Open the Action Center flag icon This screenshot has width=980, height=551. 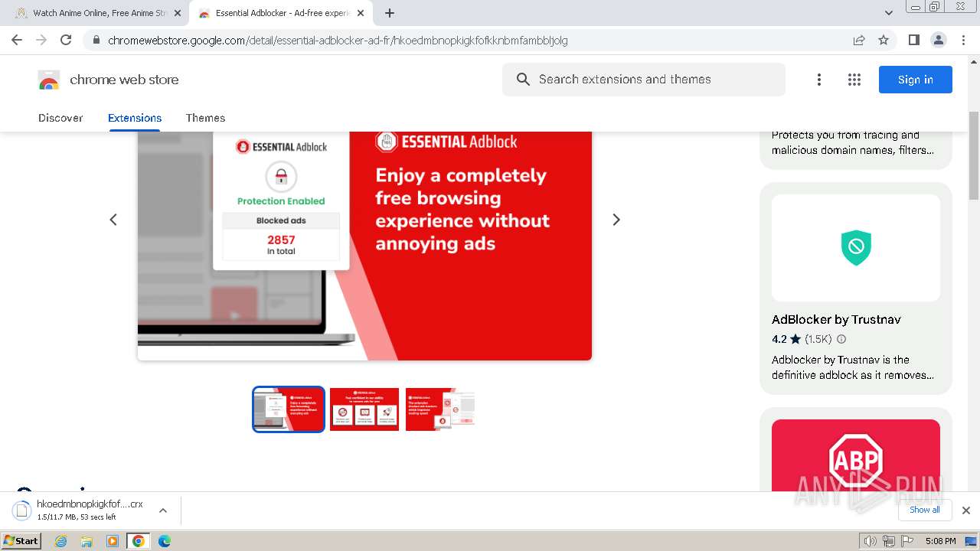907,541
